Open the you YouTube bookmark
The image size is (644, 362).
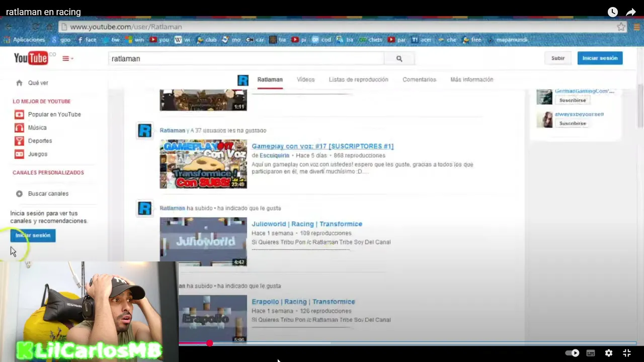tap(159, 40)
